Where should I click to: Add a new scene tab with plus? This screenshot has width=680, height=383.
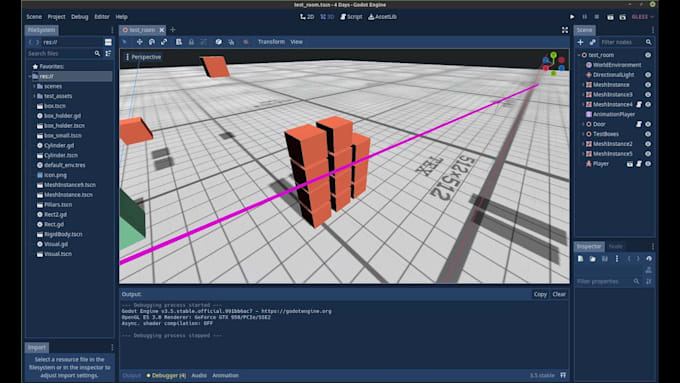[x=173, y=29]
